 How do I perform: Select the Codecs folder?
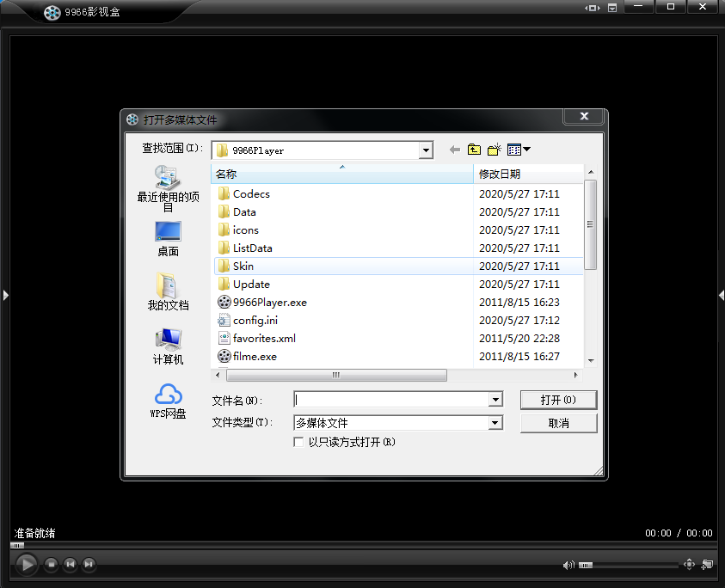point(251,193)
